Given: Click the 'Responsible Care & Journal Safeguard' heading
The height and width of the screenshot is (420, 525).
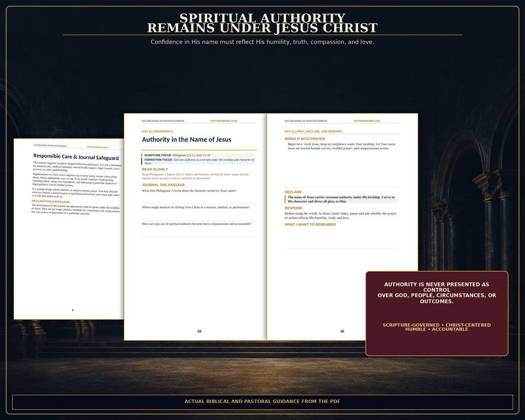Looking at the screenshot, I should (76, 157).
